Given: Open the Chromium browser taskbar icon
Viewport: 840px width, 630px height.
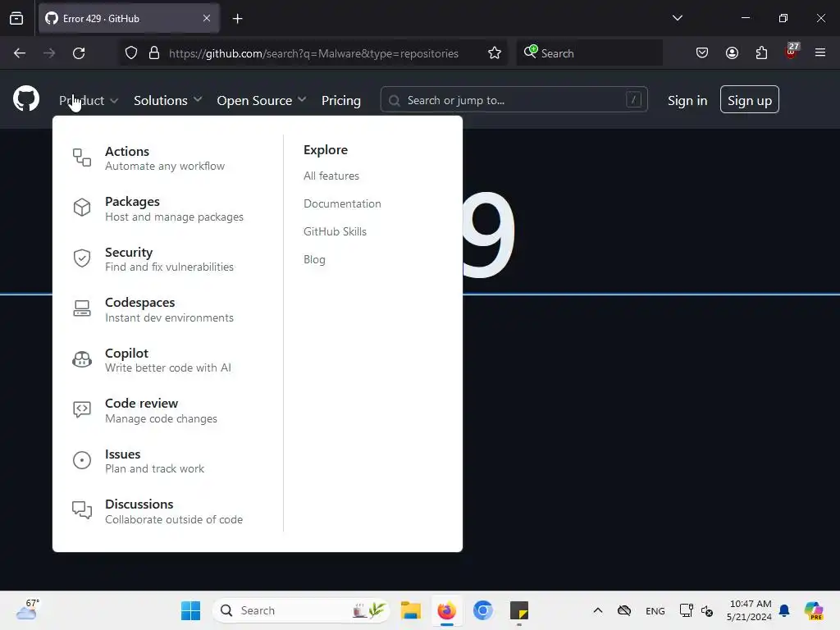Looking at the screenshot, I should (x=482, y=610).
